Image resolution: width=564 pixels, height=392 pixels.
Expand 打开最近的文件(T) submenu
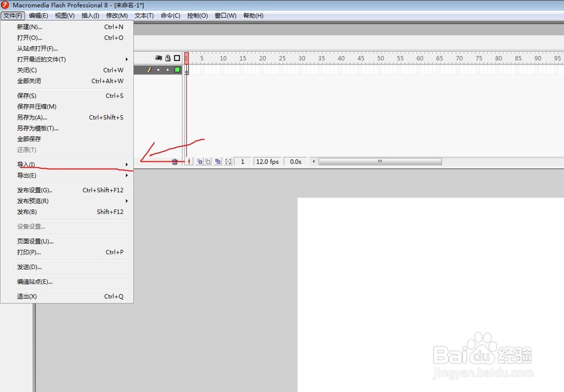coord(67,59)
